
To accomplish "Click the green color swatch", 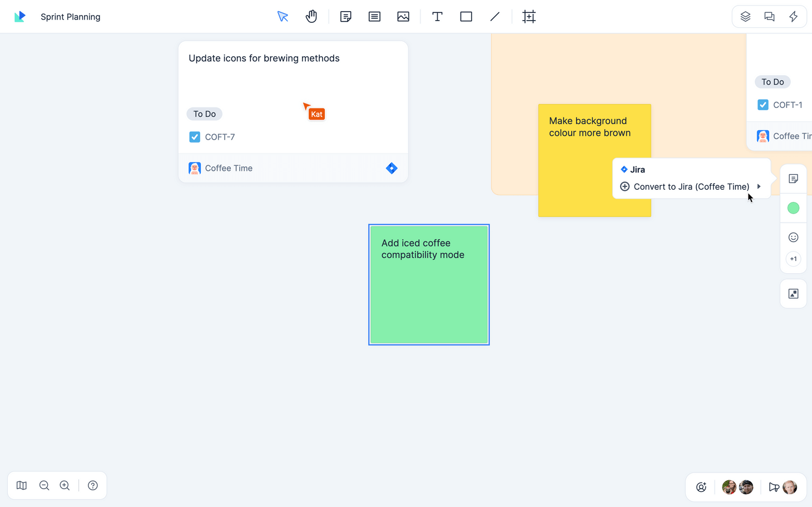I will pyautogui.click(x=793, y=208).
